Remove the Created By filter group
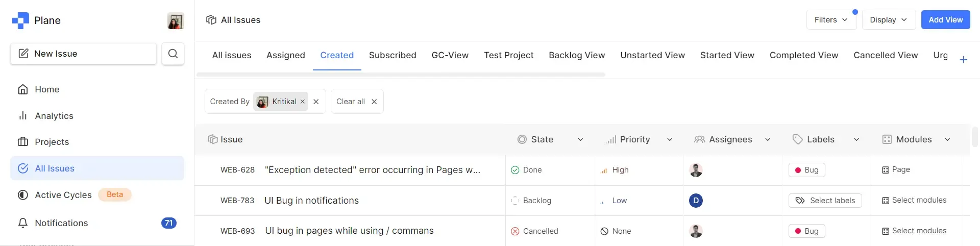Screen dimensions: 980x246 coord(316,102)
